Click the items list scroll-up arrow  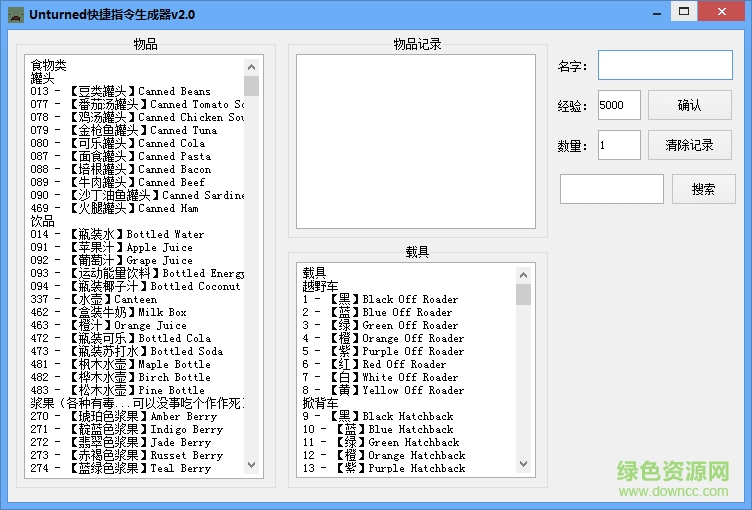pos(251,67)
